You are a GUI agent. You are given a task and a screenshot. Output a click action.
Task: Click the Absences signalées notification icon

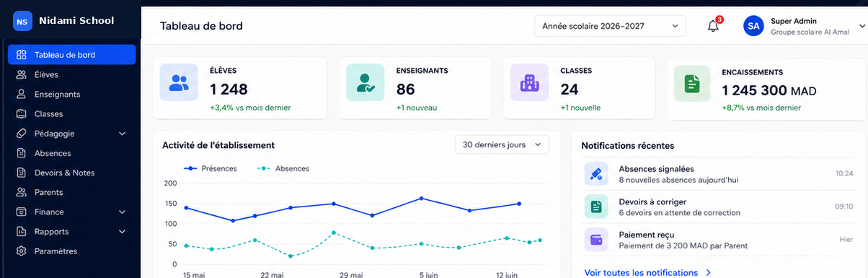pyautogui.click(x=596, y=174)
